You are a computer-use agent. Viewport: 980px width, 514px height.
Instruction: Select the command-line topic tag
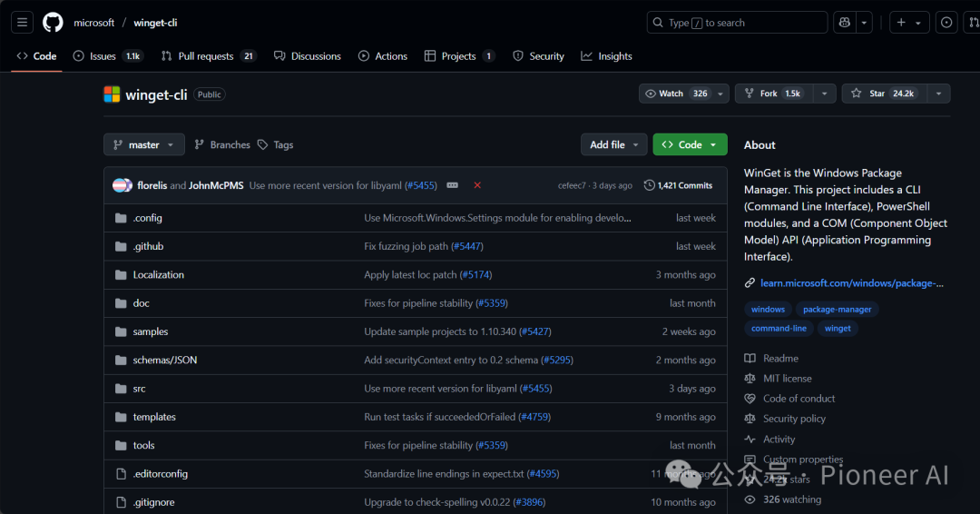point(779,328)
